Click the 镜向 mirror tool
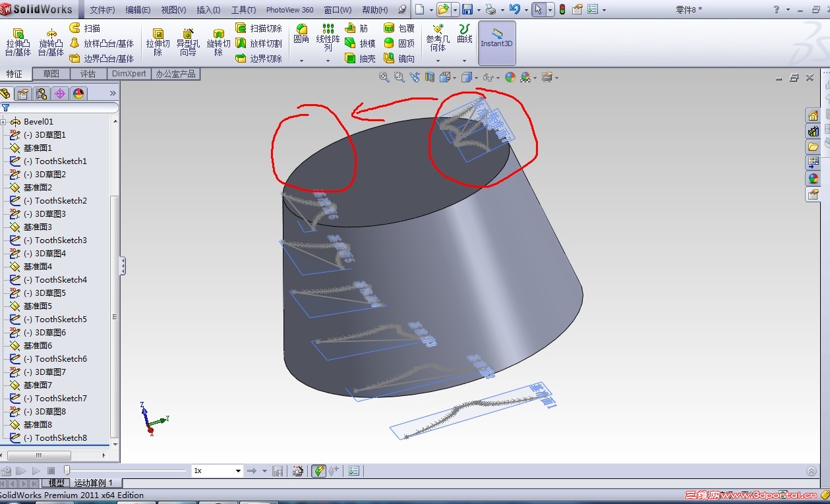Viewport: 830px width, 504px height. click(399, 59)
